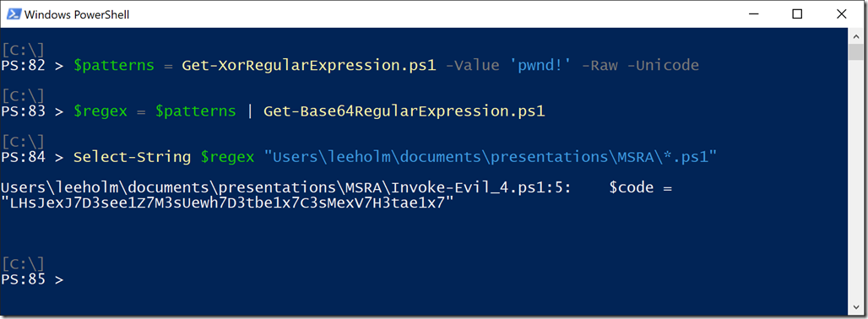This screenshot has height=319, width=868.
Task: Click the $patterns variable on line PS:82
Action: pyautogui.click(x=113, y=66)
